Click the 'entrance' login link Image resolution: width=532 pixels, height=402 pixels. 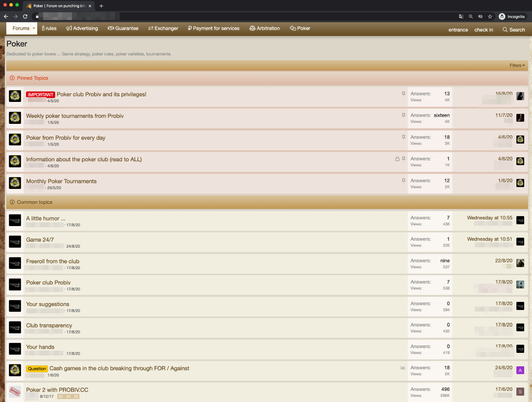(458, 30)
